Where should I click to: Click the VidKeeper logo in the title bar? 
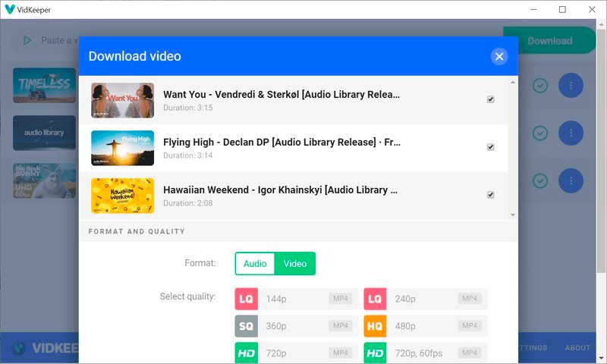point(10,9)
